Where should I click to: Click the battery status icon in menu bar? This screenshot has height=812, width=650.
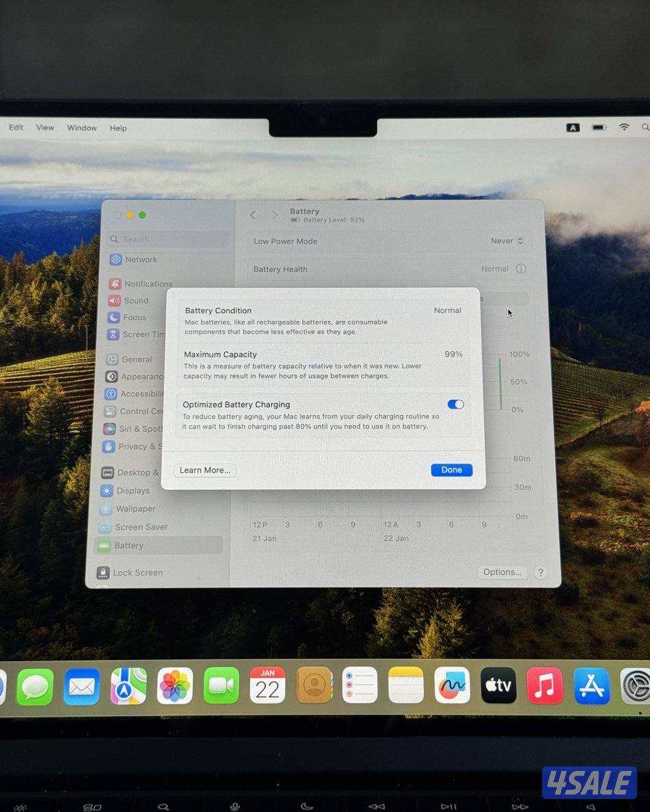[599, 127]
